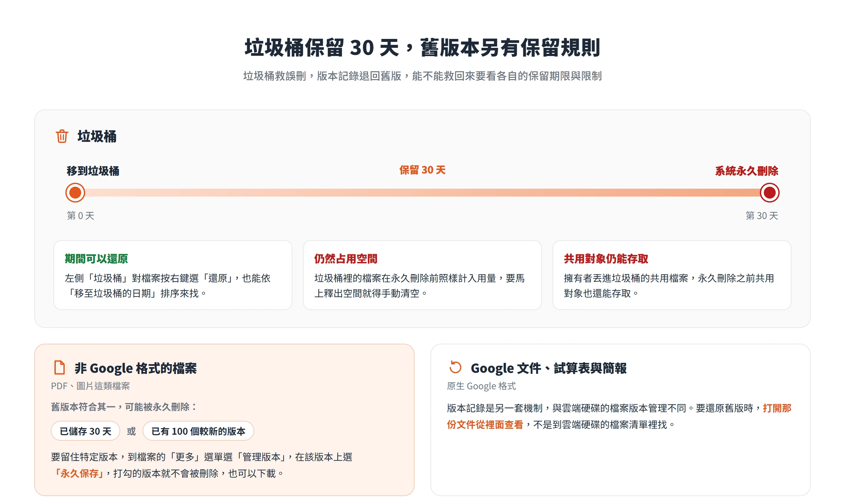Click the 第 0 天 caption
The height and width of the screenshot is (504, 845).
[80, 215]
